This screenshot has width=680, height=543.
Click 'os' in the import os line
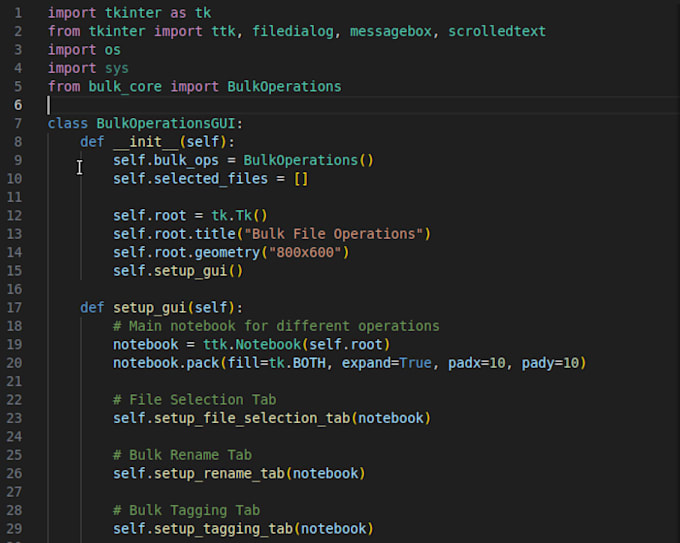[113, 50]
